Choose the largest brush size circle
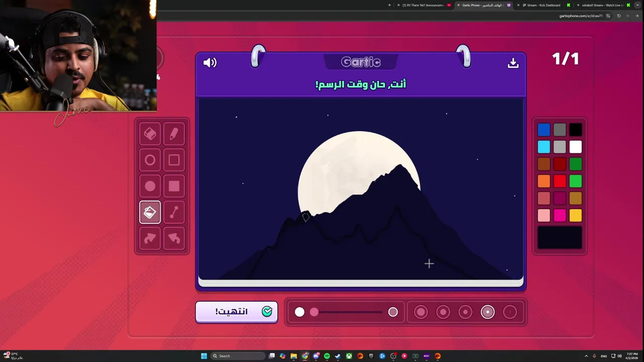Screen dimensions: 644x362 [x=421, y=312]
